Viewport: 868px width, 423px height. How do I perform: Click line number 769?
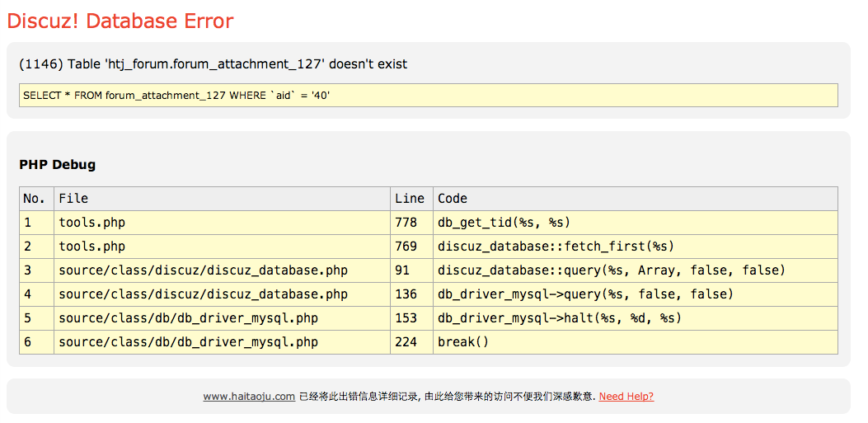click(x=412, y=247)
